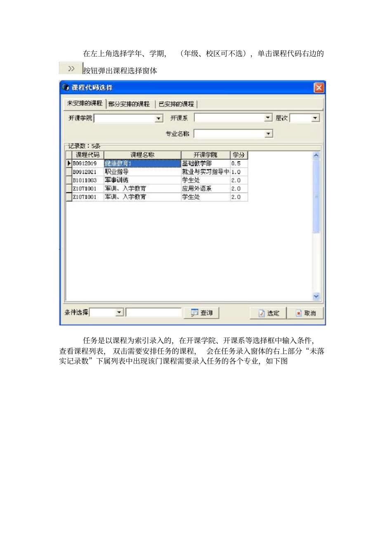Click the 1.0 credit cell
The height and width of the screenshot is (555, 392).
239,172
